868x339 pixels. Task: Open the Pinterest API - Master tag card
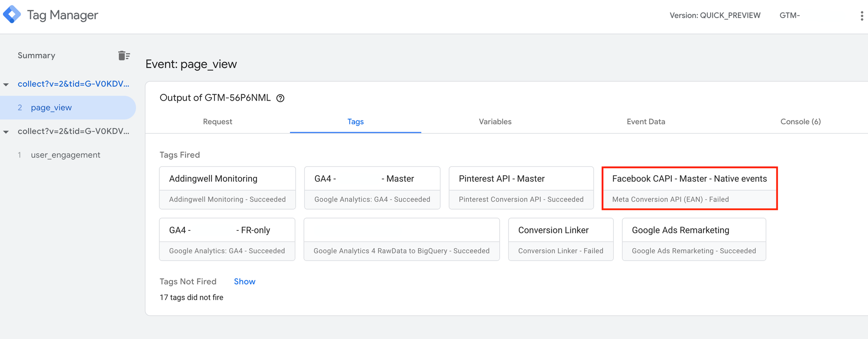pyautogui.click(x=521, y=188)
